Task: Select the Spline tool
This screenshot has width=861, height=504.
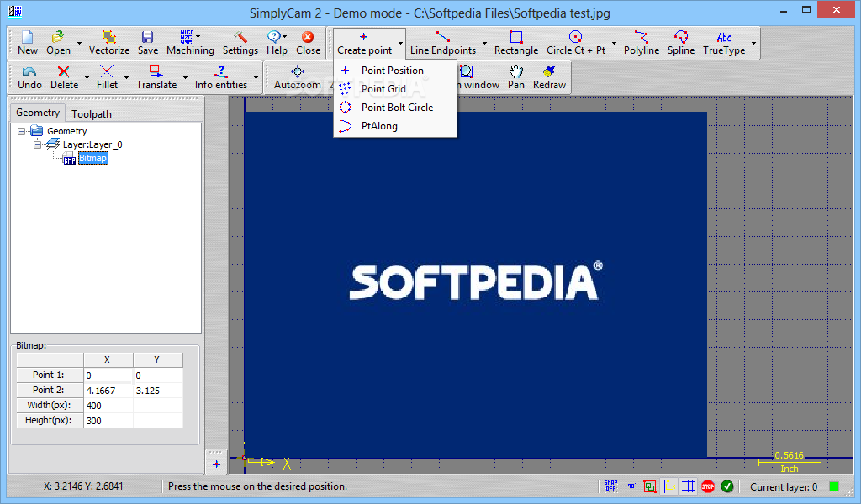Action: tap(681, 43)
